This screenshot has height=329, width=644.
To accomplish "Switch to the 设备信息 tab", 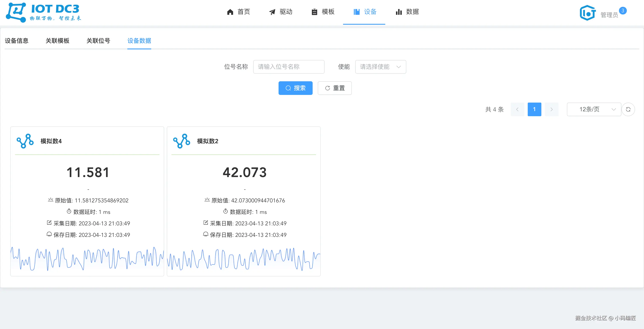I will [x=16, y=41].
